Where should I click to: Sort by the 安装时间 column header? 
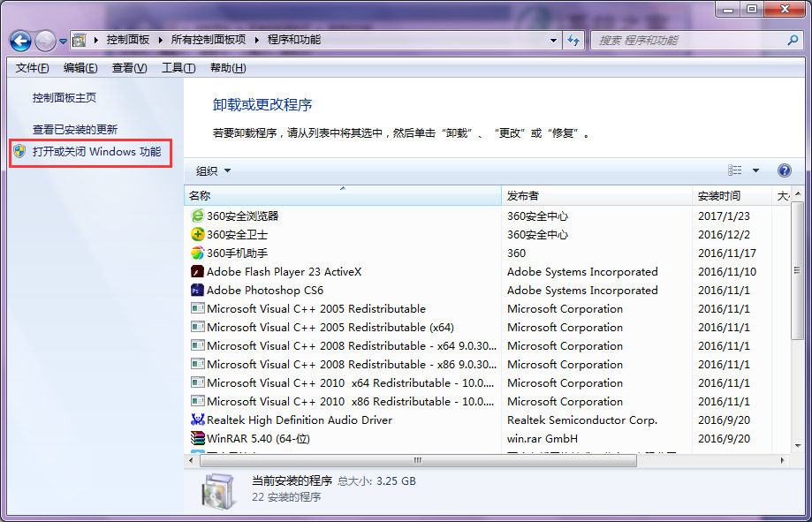(732, 196)
